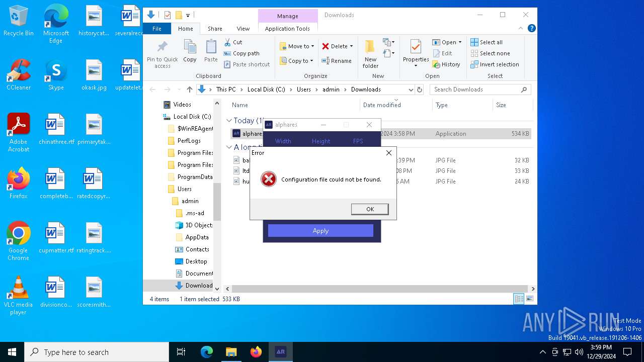644x362 pixels.
Task: Click Copy path in ribbon
Action: point(242,53)
